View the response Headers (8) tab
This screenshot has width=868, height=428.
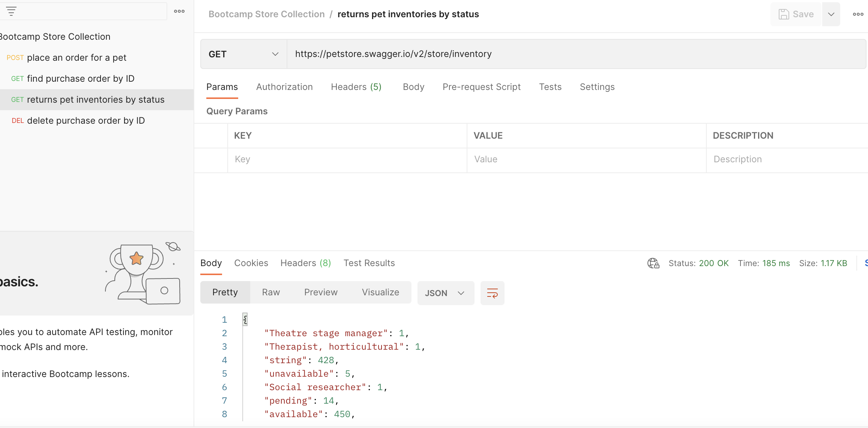pos(305,263)
